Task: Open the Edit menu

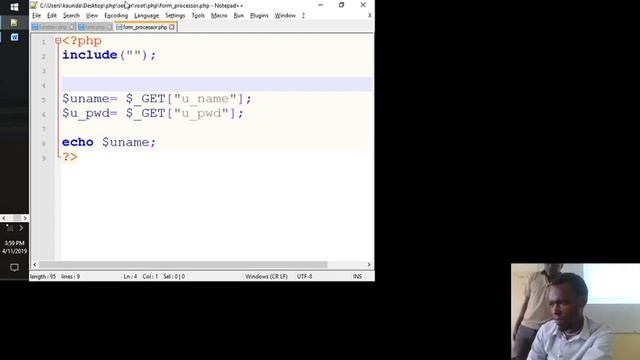Action: pyautogui.click(x=51, y=16)
